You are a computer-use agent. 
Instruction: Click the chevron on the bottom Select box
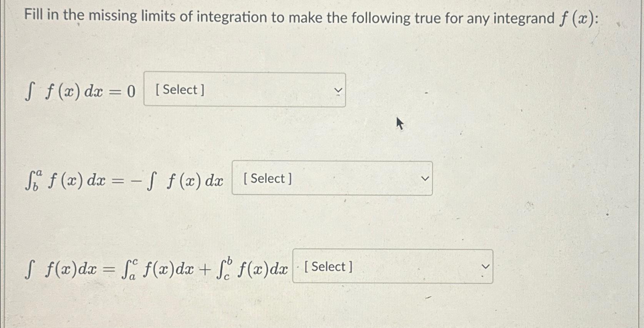click(486, 266)
